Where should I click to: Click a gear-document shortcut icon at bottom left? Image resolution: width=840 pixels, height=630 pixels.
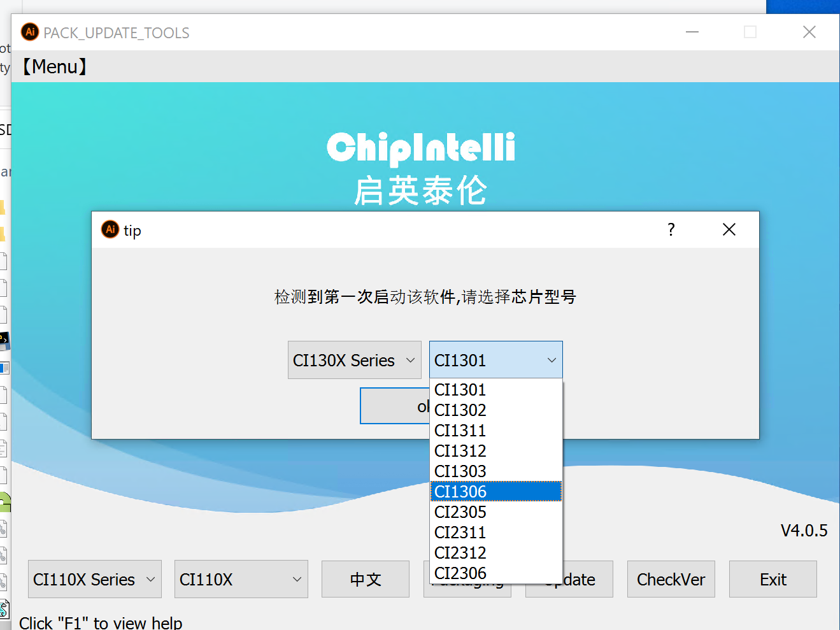[x=5, y=529]
